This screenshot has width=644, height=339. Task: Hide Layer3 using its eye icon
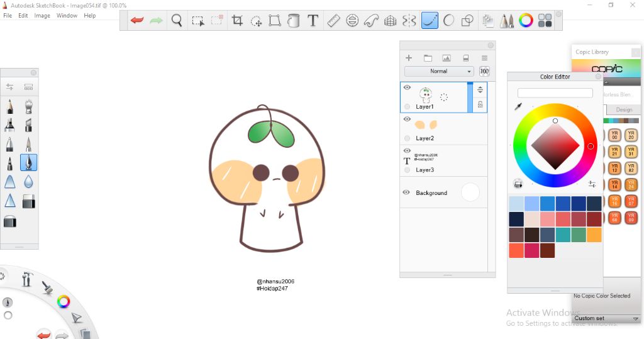(x=407, y=151)
